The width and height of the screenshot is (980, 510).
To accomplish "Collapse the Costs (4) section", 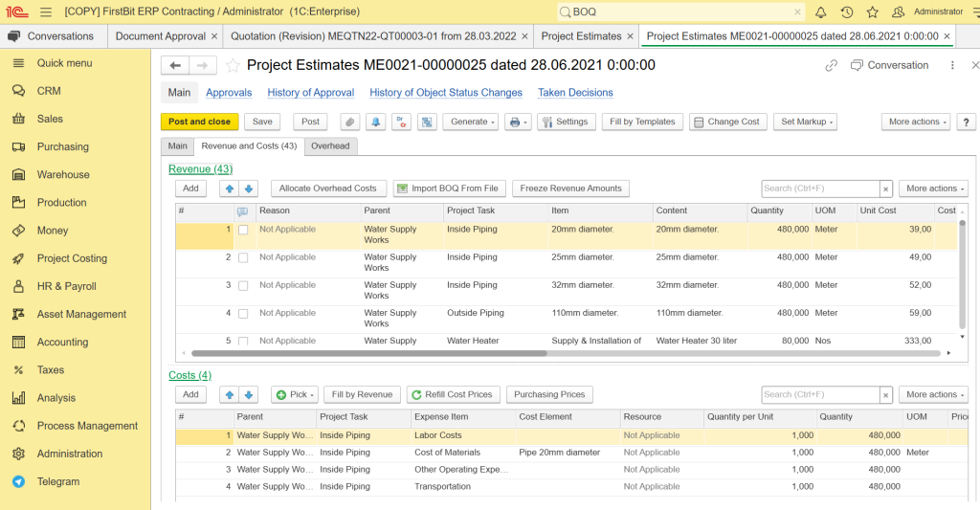I will tap(190, 375).
